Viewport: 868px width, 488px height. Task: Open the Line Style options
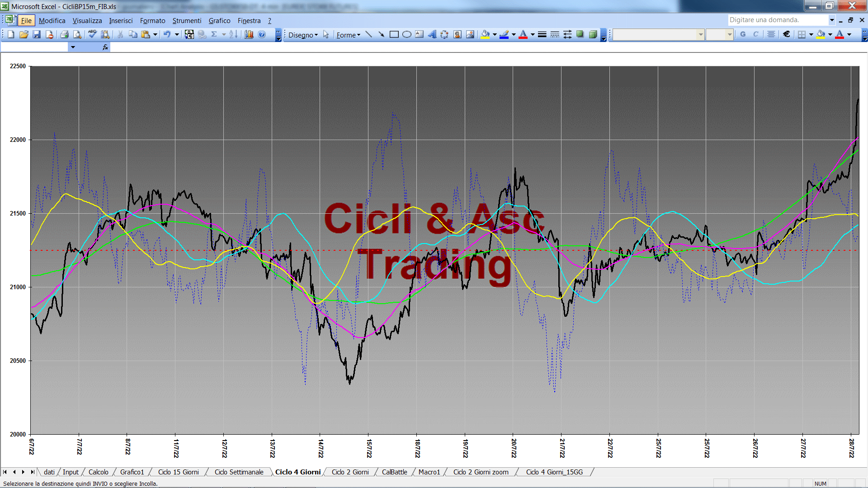[542, 35]
